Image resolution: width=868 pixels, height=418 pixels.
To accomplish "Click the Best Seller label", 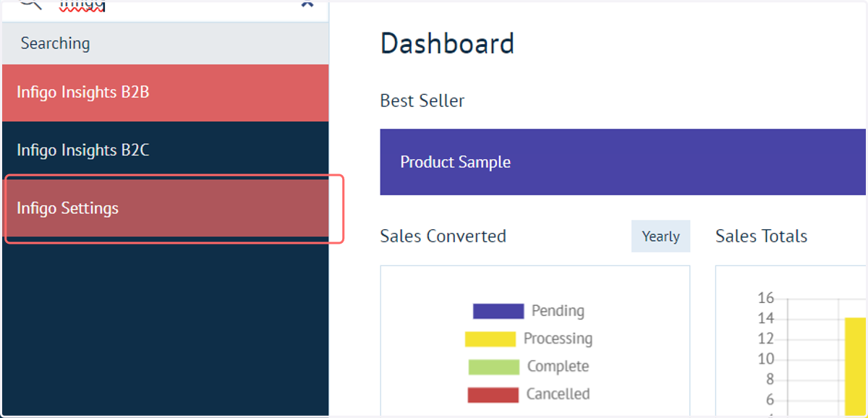I will tap(422, 101).
